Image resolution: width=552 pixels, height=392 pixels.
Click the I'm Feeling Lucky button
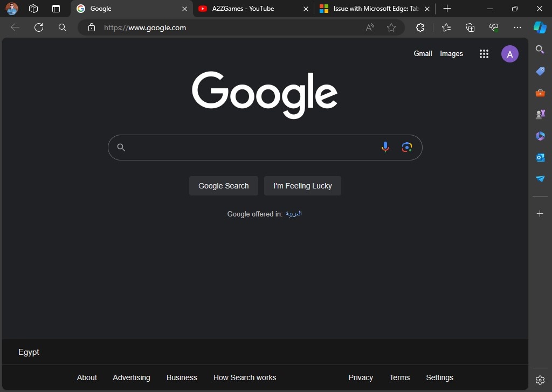click(302, 185)
